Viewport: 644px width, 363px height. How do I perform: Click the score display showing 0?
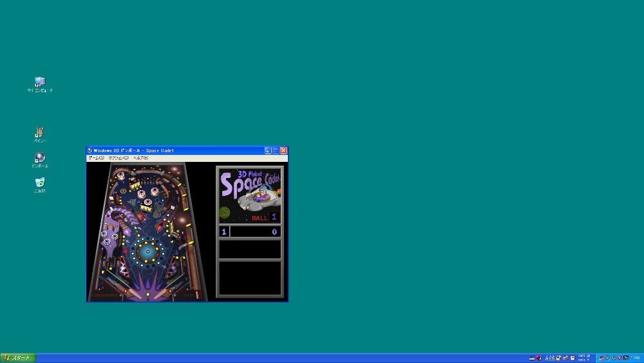(256, 232)
